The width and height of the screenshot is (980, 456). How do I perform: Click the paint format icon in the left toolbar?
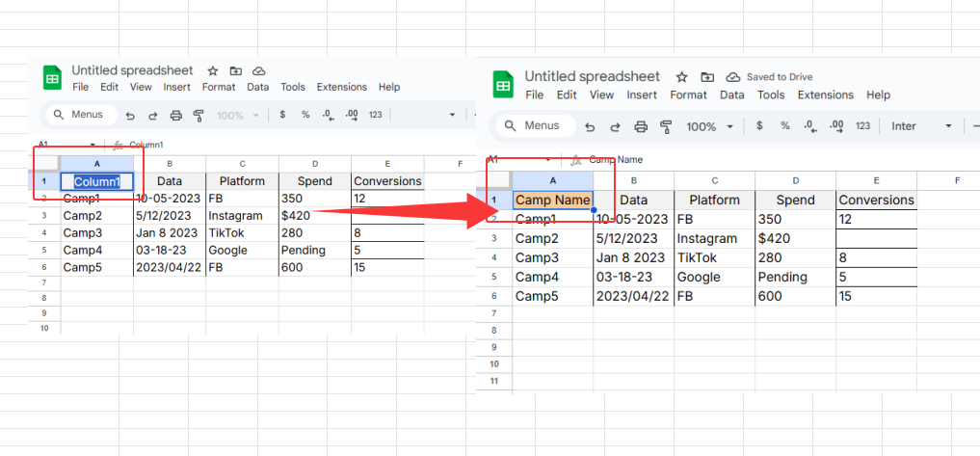199,115
